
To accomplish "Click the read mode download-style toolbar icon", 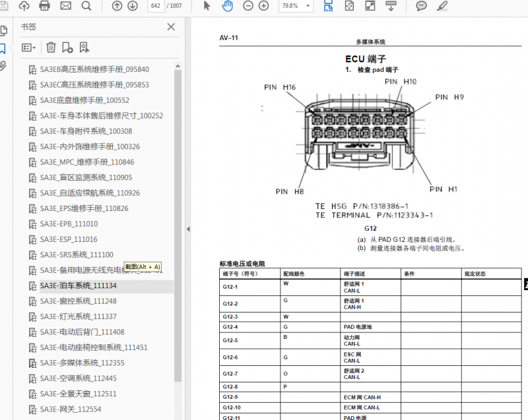I will [391, 5].
